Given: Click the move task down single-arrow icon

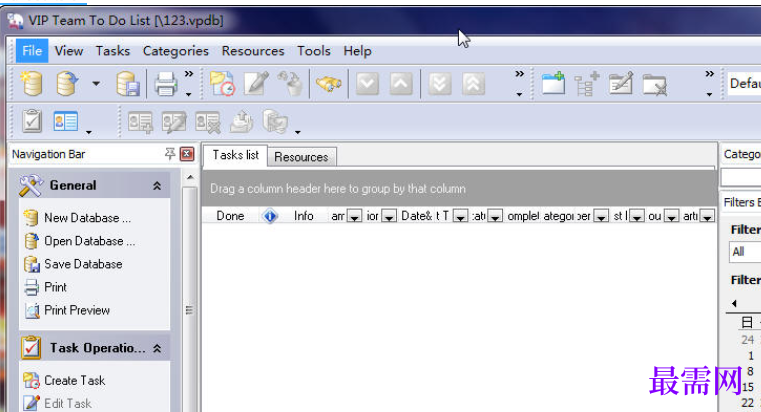Looking at the screenshot, I should tap(367, 84).
